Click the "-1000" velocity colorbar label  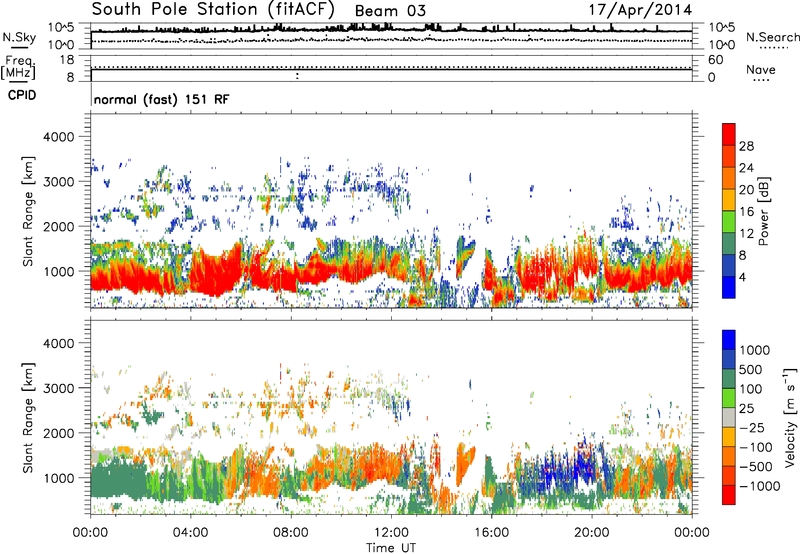760,486
